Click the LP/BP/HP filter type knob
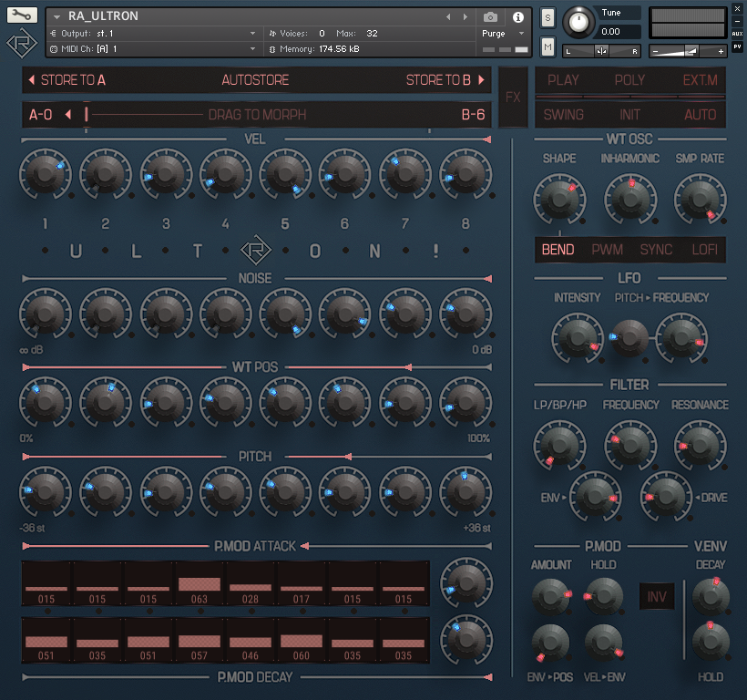 click(559, 446)
